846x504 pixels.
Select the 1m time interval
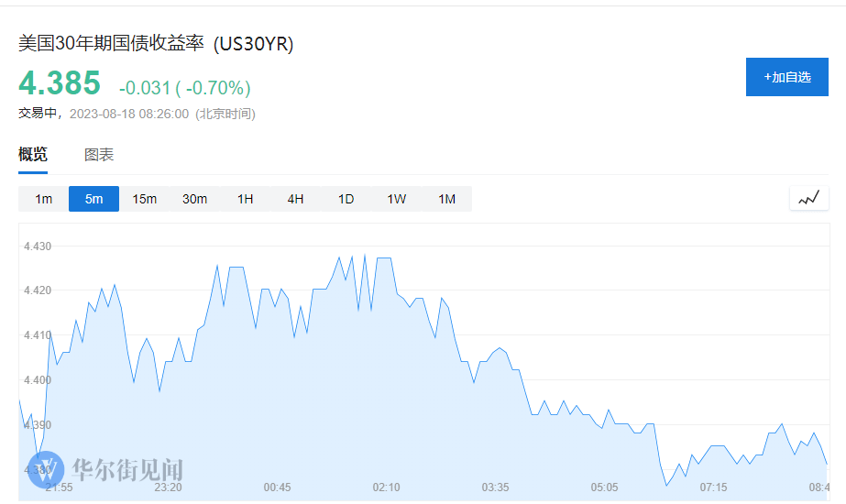pos(44,199)
